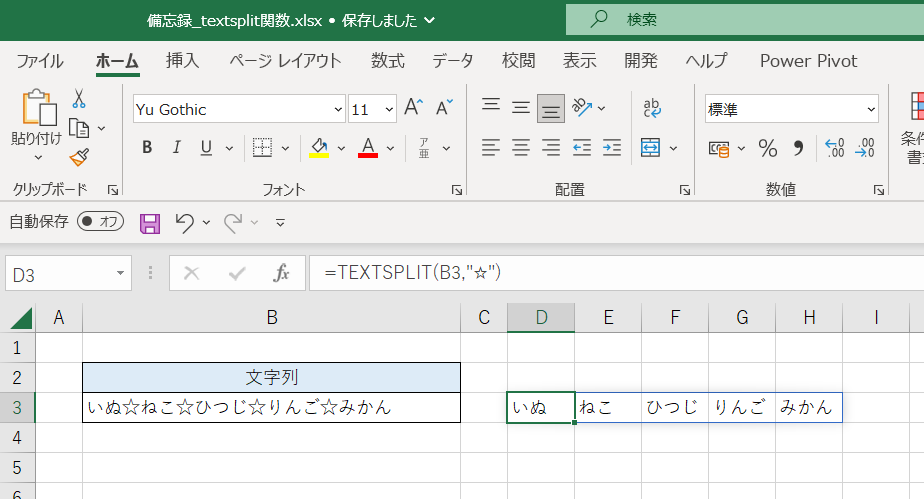Open the 標準 number format dropdown
924x499 pixels.
coord(871,110)
